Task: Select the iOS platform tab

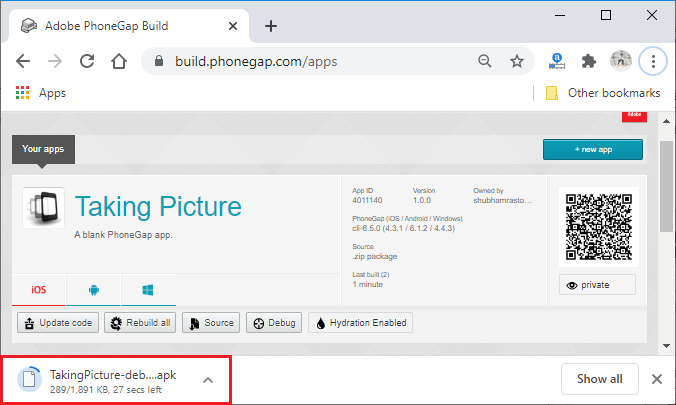Action: [38, 290]
